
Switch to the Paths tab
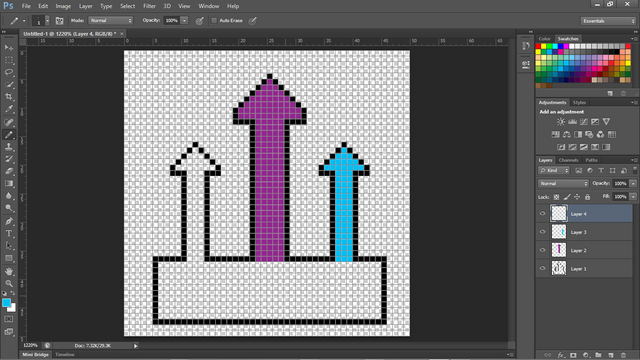(591, 160)
